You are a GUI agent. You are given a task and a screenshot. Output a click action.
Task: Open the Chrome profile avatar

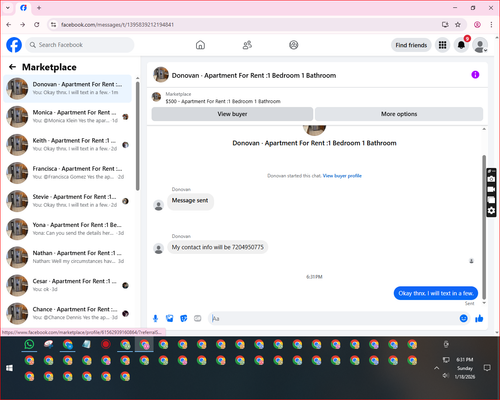pos(477,25)
